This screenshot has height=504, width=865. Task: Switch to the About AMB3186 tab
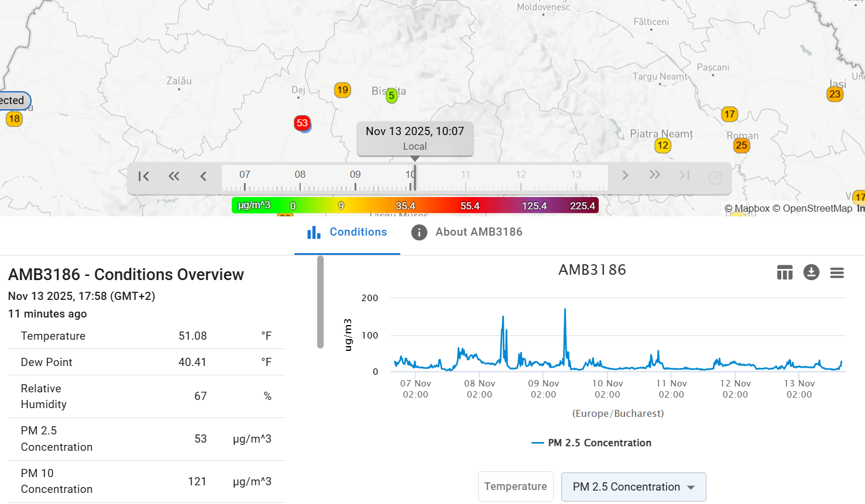[479, 232]
